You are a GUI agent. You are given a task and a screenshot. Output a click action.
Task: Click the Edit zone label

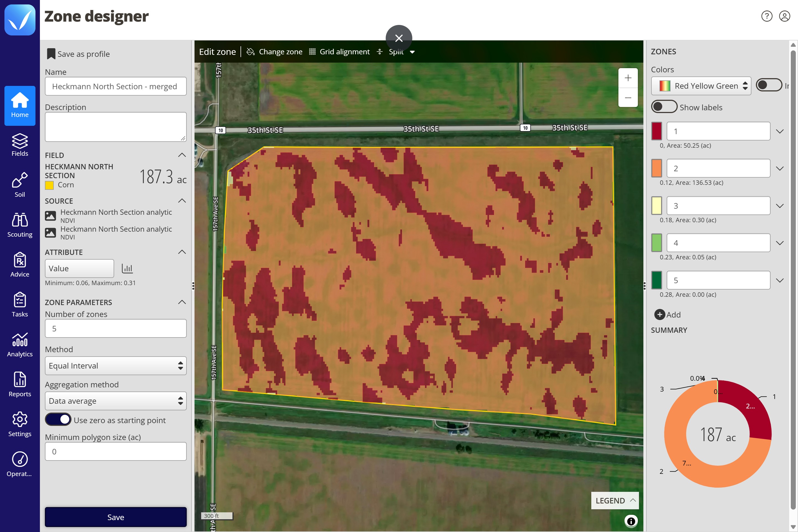pos(218,52)
